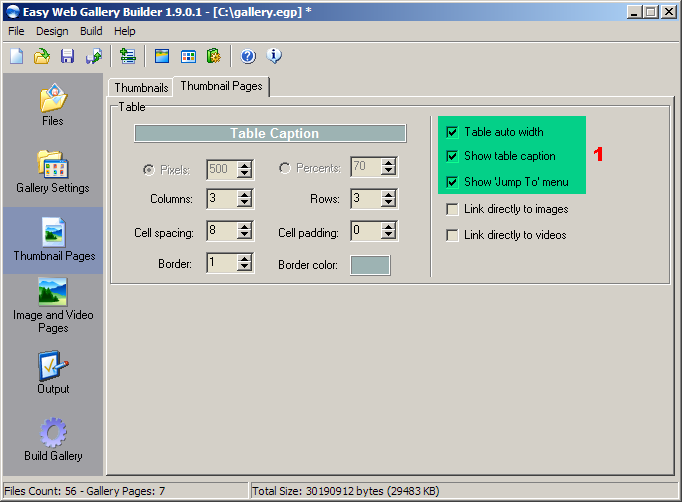Viewport: 682px width, 502px height.
Task: Decrease the Border width with down arrow
Action: [245, 267]
